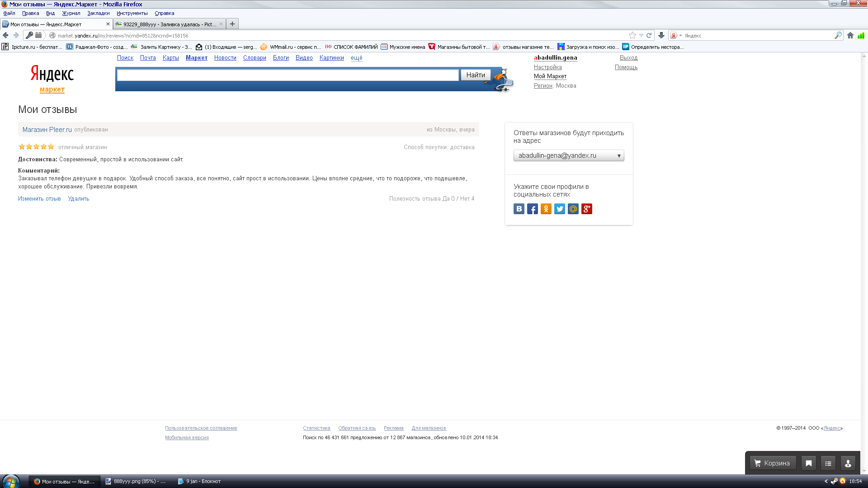Expand the 'ещё' services link

coord(357,58)
